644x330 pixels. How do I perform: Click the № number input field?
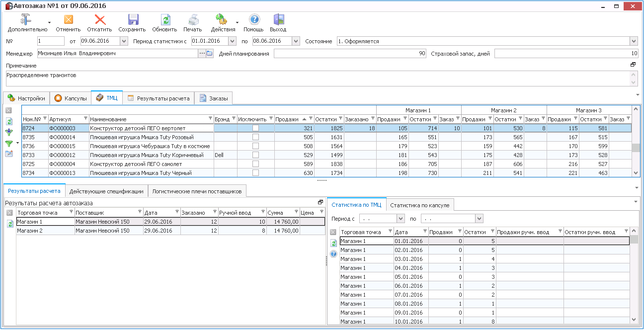pyautogui.click(x=51, y=41)
